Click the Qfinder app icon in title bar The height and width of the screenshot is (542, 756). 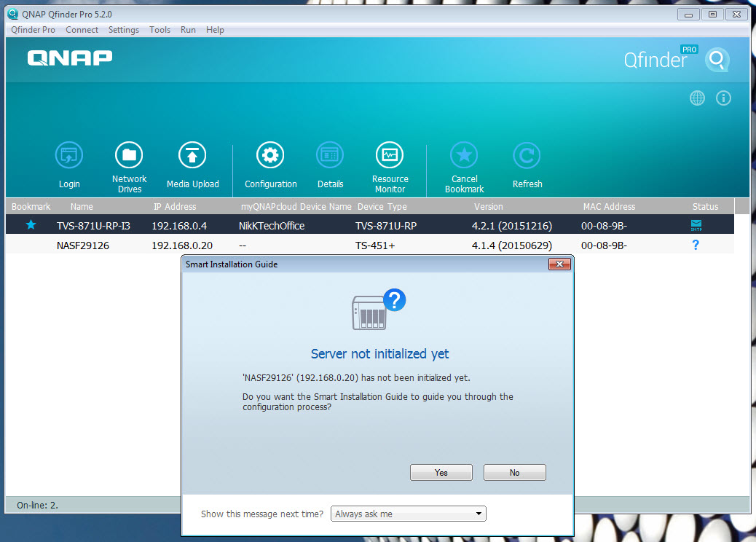[x=13, y=14]
